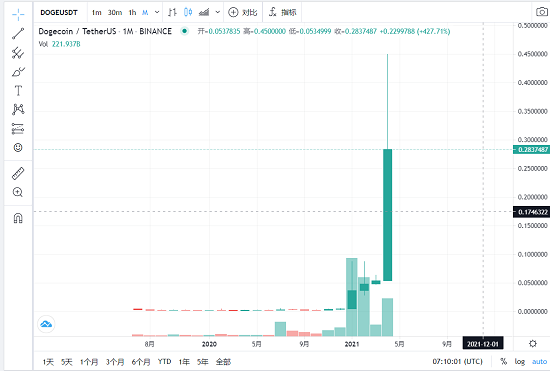550x371 pixels.
Task: Click the DOGEUSDT symbol search field
Action: coord(59,13)
